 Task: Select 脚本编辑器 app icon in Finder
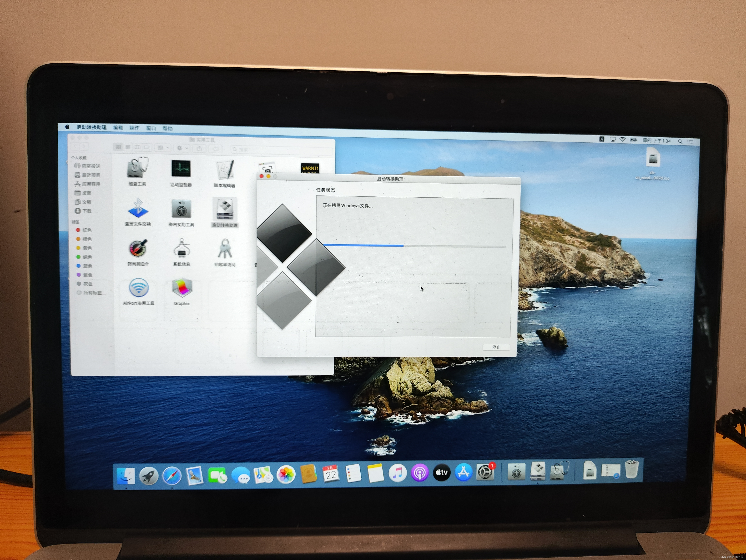(225, 170)
